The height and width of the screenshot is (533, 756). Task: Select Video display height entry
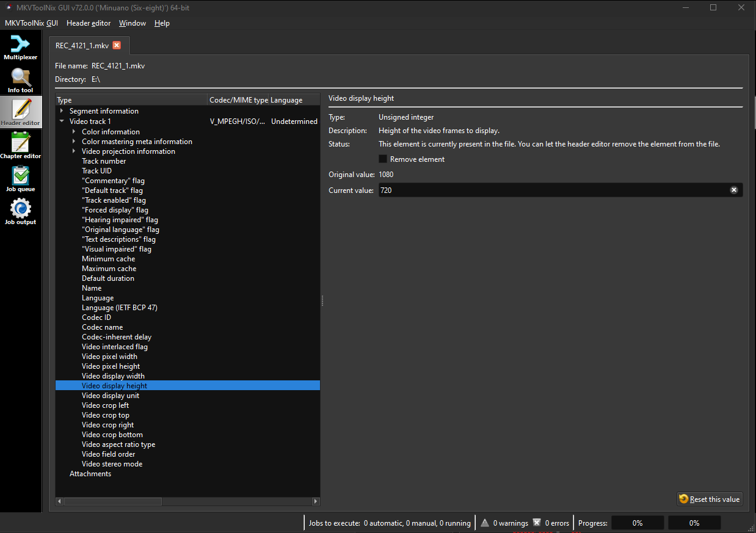click(x=187, y=386)
